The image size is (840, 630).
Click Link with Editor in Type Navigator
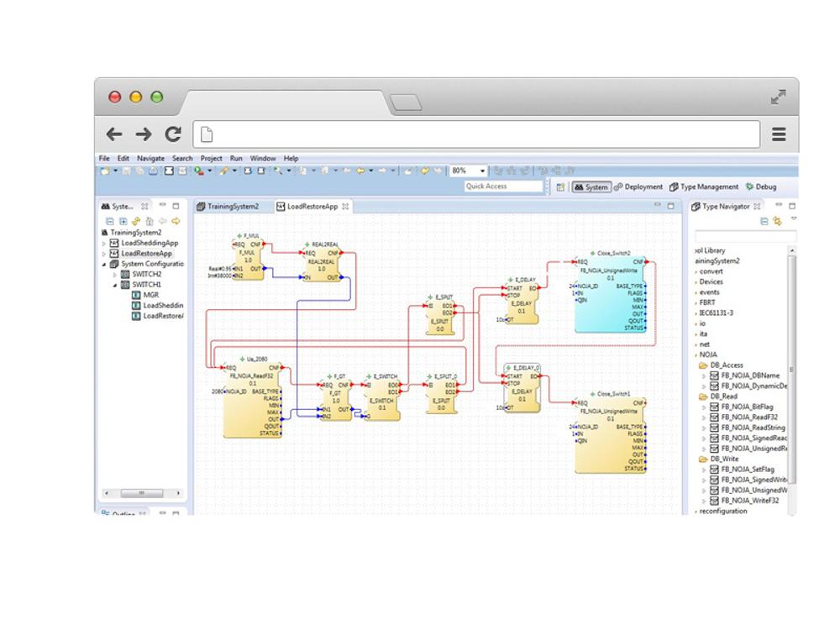click(x=777, y=221)
